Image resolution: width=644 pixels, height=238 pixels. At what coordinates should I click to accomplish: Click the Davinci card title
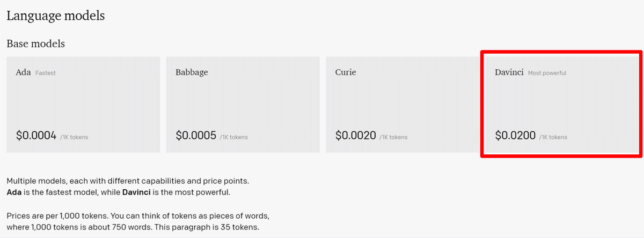coord(510,72)
